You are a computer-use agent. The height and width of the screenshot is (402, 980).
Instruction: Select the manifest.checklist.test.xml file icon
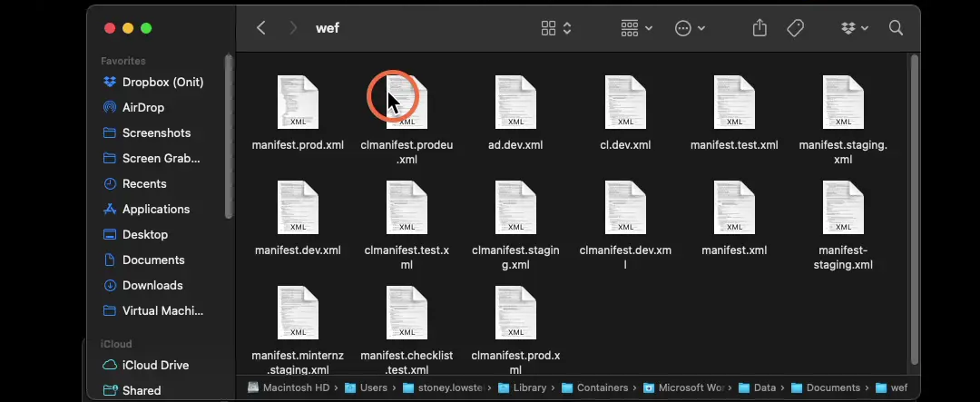(407, 312)
